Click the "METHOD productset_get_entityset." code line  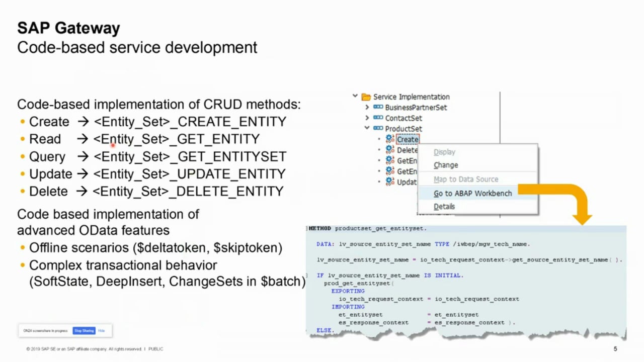point(368,228)
